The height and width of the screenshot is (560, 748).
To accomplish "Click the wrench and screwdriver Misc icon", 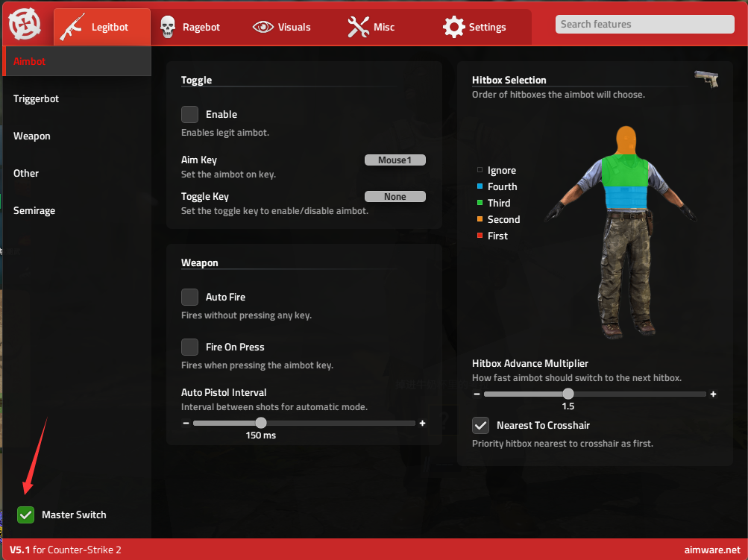I will pos(359,27).
